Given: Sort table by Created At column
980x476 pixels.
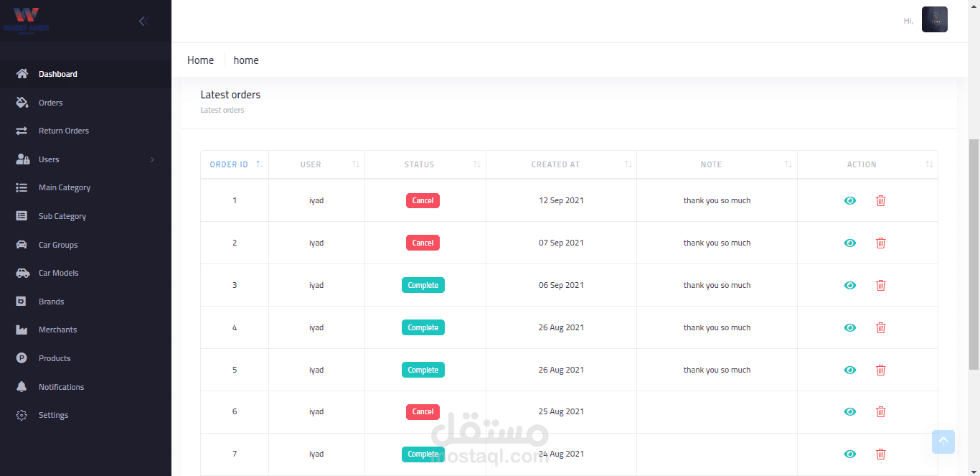Looking at the screenshot, I should [x=561, y=164].
